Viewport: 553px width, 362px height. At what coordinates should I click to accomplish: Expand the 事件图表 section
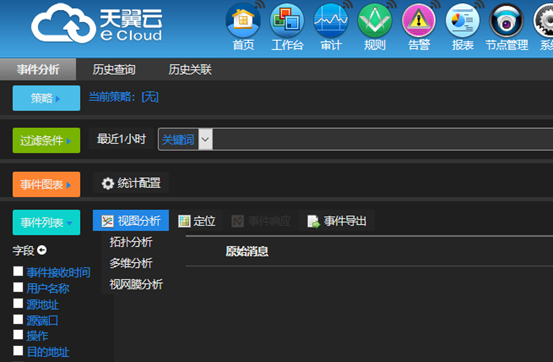tap(46, 184)
